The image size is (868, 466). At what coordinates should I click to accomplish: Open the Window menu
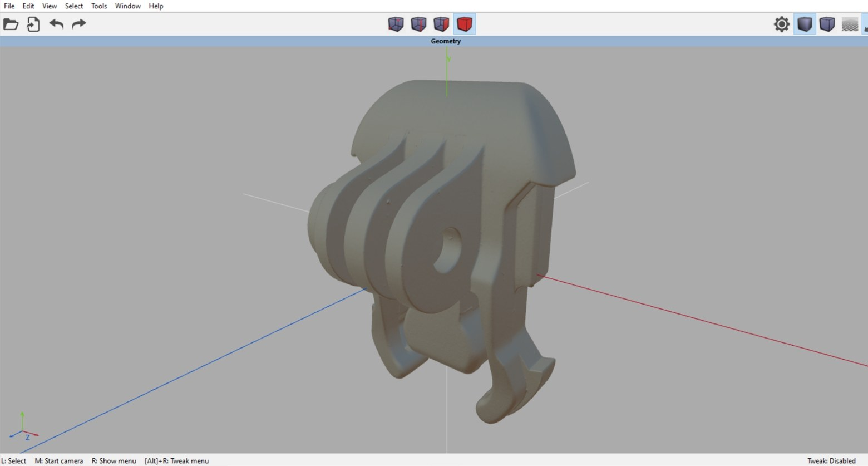(127, 6)
